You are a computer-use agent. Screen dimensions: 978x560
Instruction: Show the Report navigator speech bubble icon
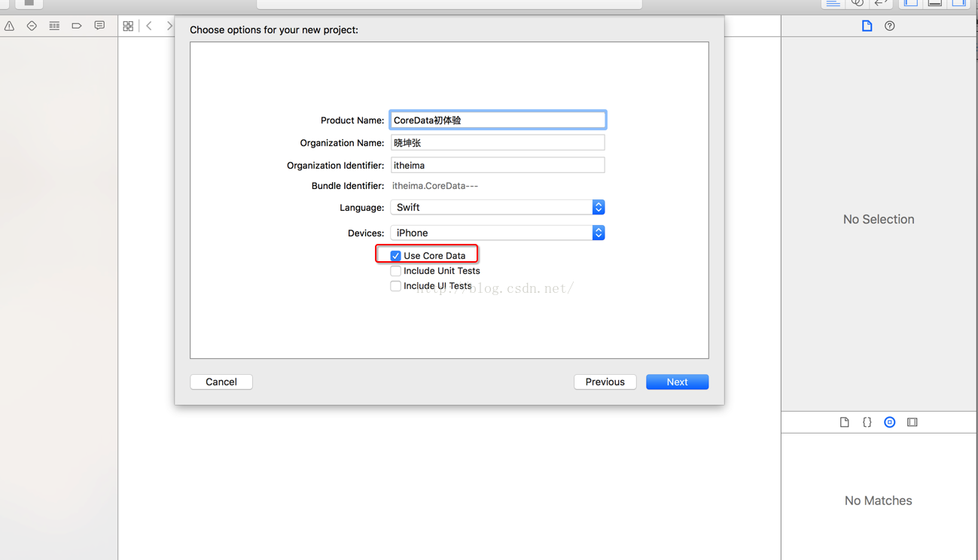pyautogui.click(x=99, y=26)
